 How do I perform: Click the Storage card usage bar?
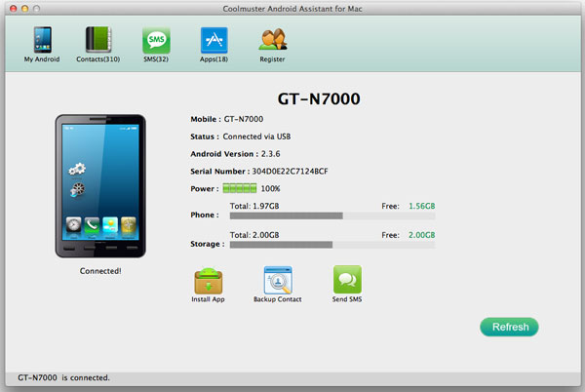tap(332, 245)
